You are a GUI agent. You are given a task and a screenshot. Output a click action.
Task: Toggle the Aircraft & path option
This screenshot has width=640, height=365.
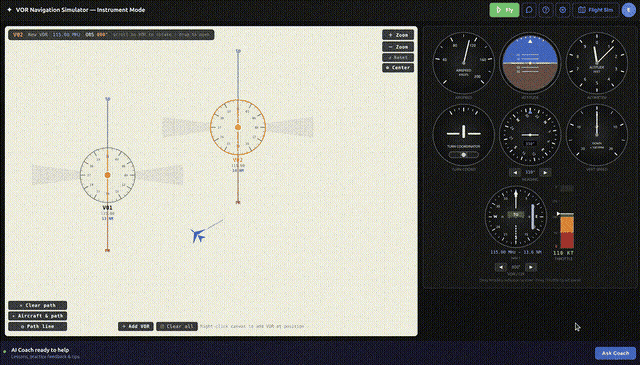coord(38,316)
